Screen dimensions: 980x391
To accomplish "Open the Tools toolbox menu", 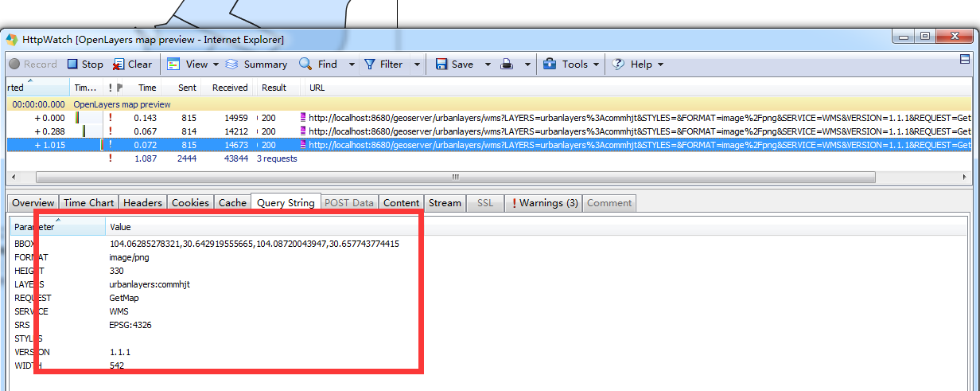I will click(x=566, y=65).
